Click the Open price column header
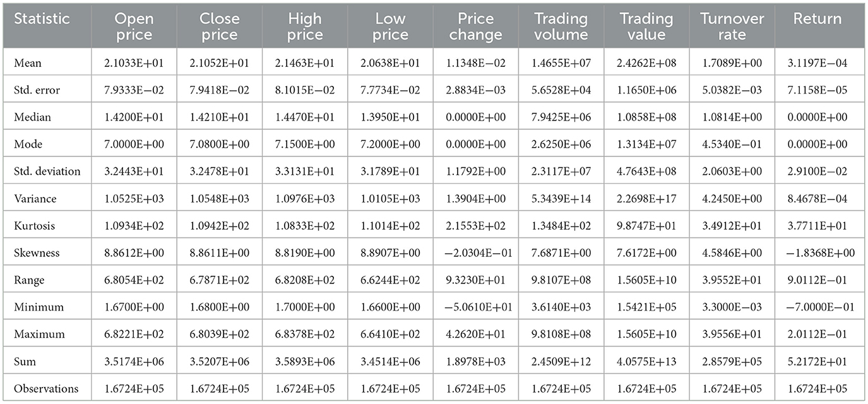 [x=134, y=27]
